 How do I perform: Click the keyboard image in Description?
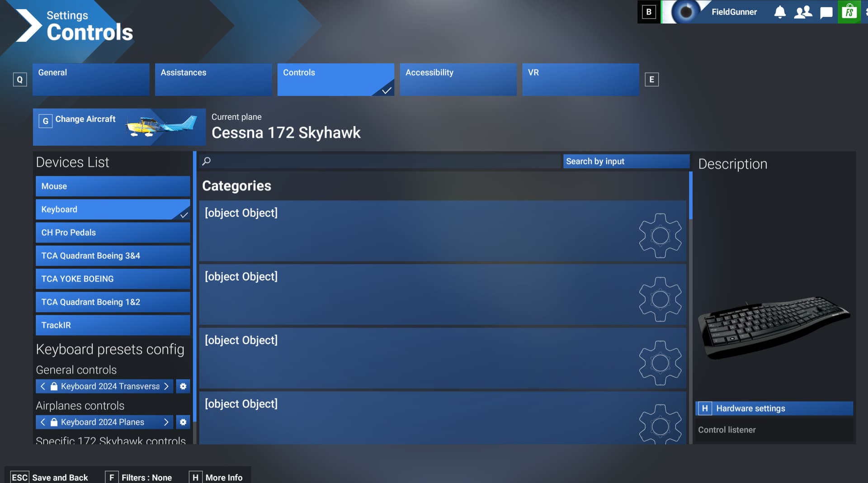point(774,327)
